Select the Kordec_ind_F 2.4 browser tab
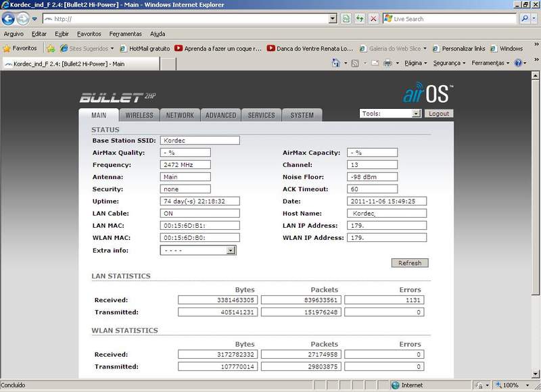The width and height of the screenshot is (541, 392). click(80, 64)
